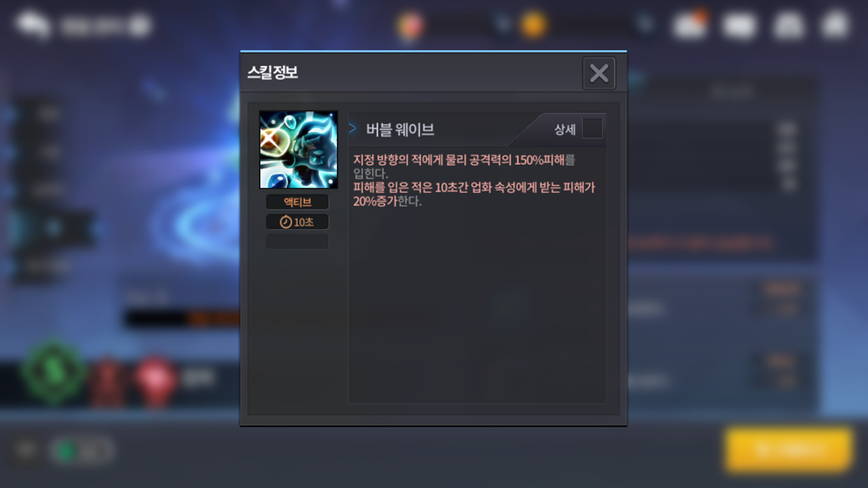Tick the 상세 detail checkbox
The height and width of the screenshot is (488, 868).
pyautogui.click(x=592, y=128)
